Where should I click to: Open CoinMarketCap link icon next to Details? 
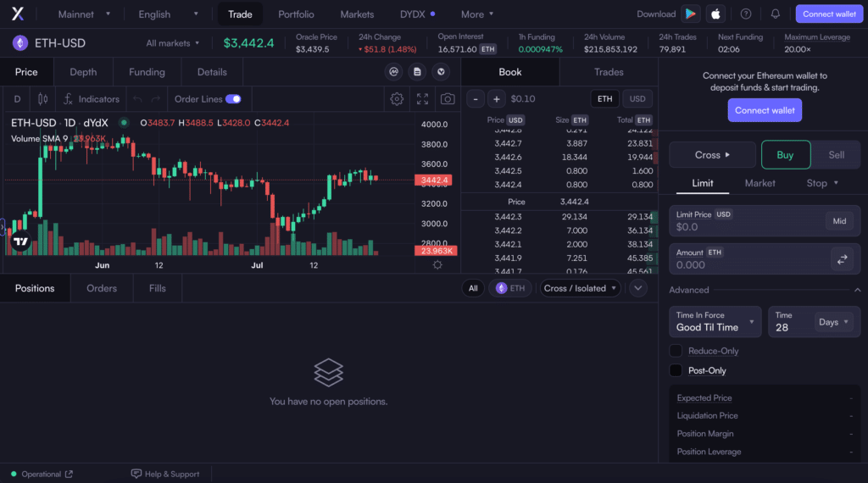pyautogui.click(x=393, y=72)
